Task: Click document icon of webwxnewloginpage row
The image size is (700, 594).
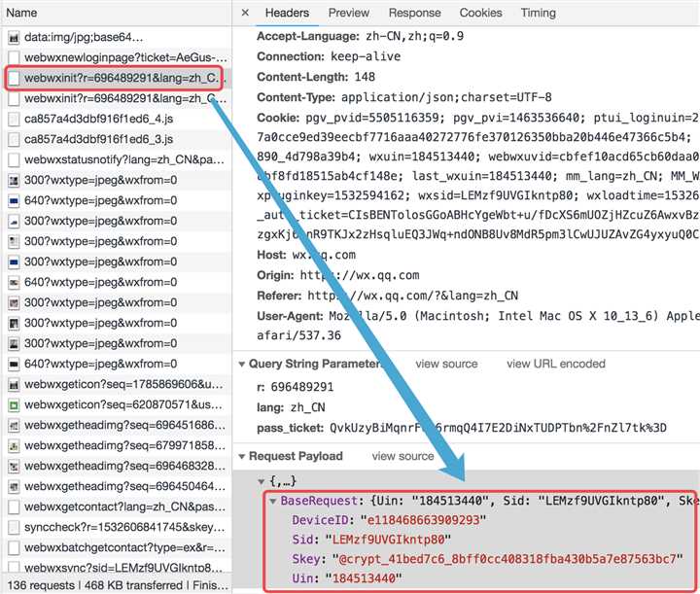Action: [x=14, y=58]
